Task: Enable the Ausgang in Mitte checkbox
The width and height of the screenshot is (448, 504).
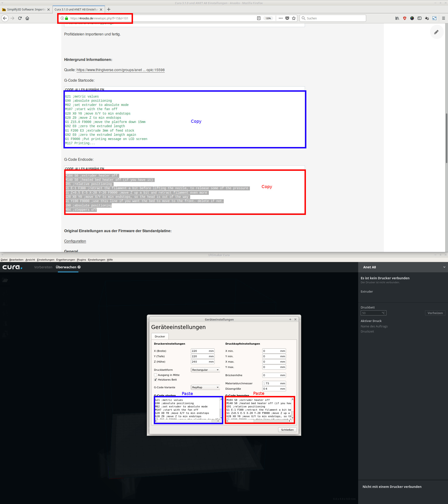Action: pyautogui.click(x=156, y=375)
